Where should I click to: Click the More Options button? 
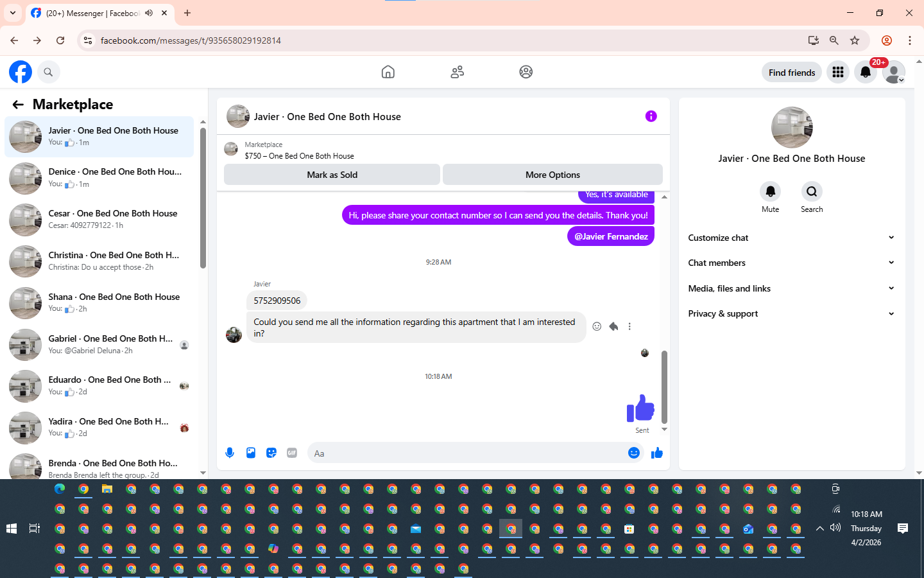pos(552,175)
